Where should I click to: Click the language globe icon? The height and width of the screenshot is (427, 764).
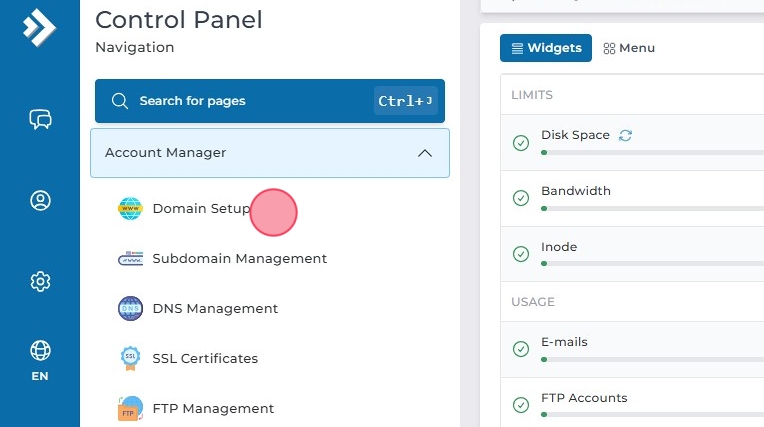40,351
